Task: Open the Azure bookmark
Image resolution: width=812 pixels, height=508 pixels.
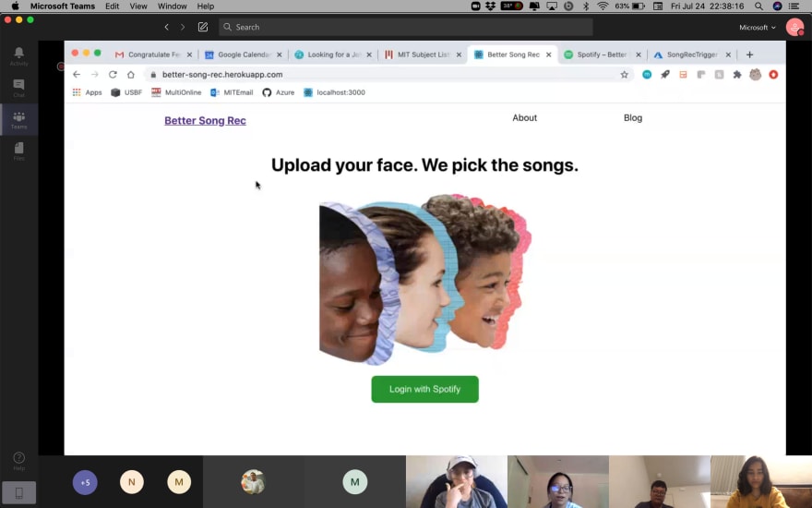Action: coord(278,92)
